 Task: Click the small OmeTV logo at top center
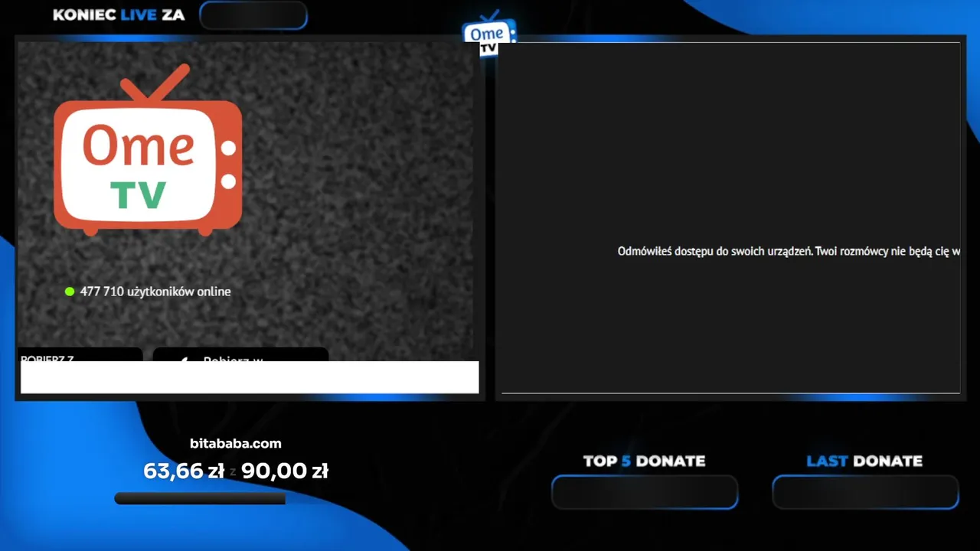click(x=489, y=33)
